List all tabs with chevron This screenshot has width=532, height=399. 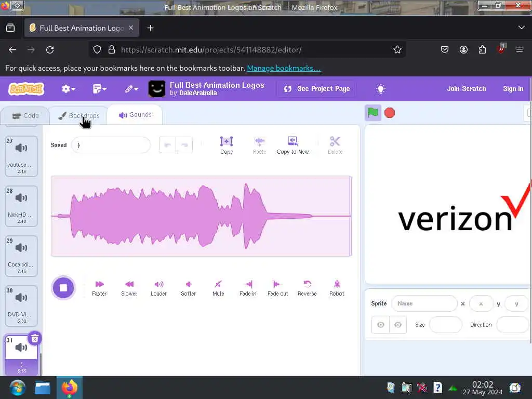point(522,28)
